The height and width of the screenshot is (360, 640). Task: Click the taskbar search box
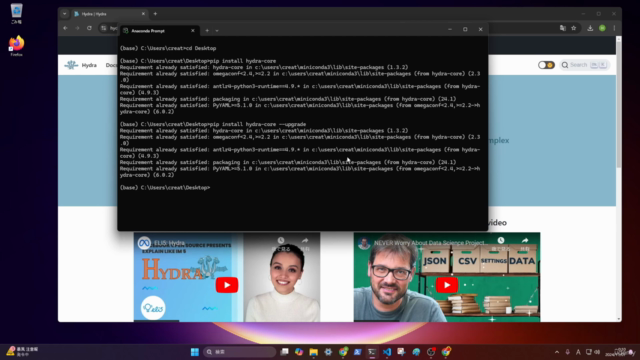[239, 352]
